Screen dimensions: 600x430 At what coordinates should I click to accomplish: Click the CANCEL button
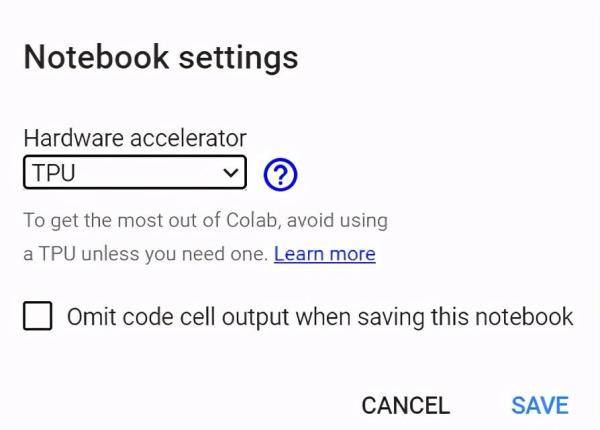click(x=406, y=406)
